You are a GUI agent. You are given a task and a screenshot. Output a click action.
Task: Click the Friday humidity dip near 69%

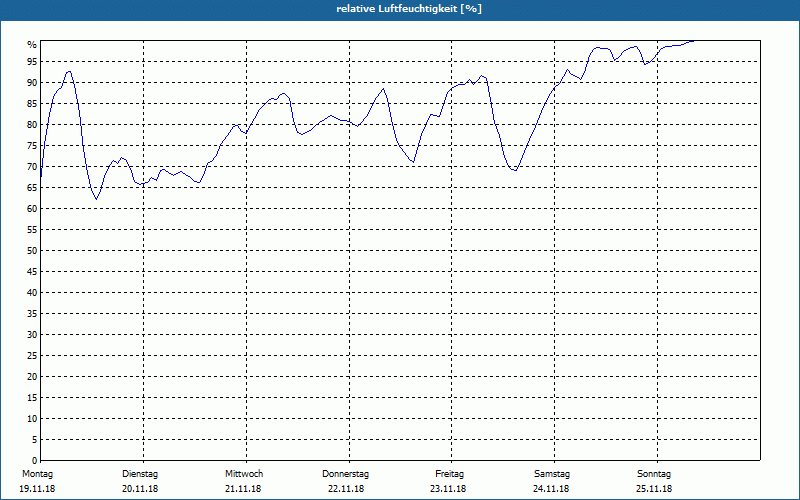515,170
